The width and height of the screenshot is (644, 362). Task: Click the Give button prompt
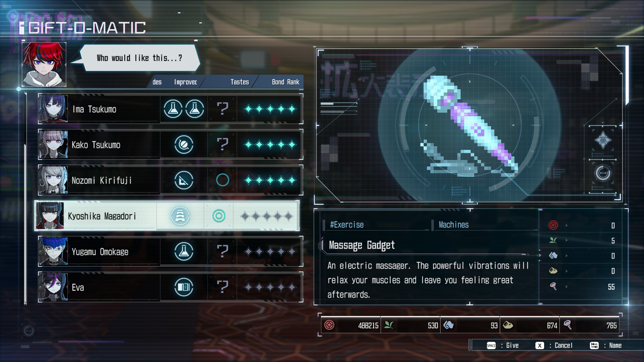[503, 345]
